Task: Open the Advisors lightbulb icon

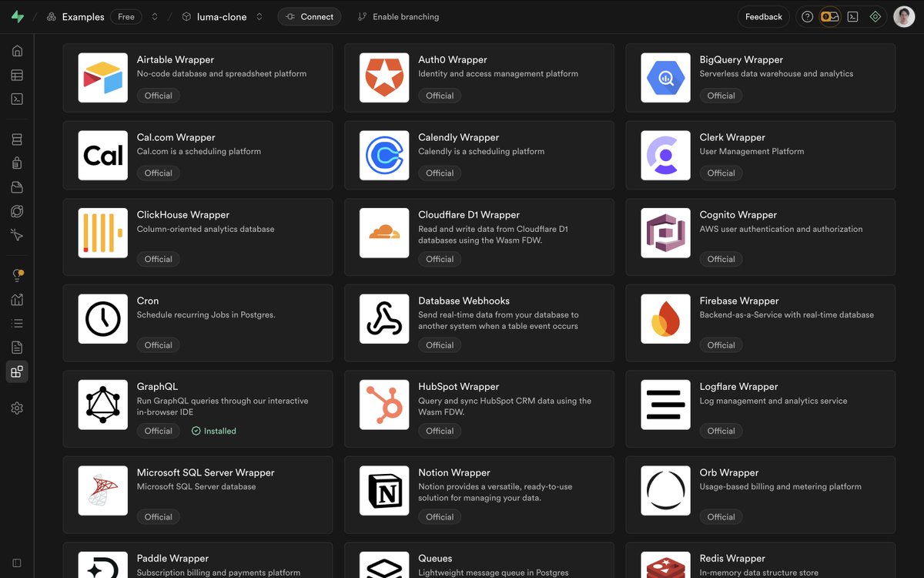Action: click(17, 274)
